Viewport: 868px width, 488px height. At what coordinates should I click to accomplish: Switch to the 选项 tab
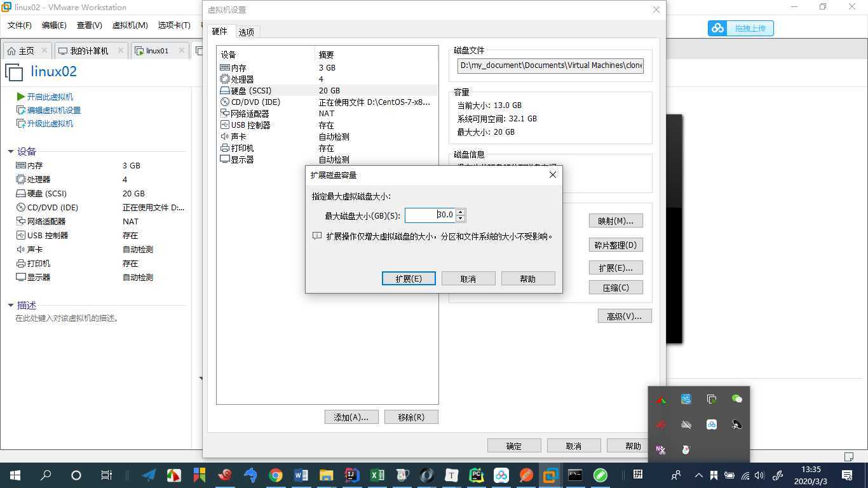[247, 32]
